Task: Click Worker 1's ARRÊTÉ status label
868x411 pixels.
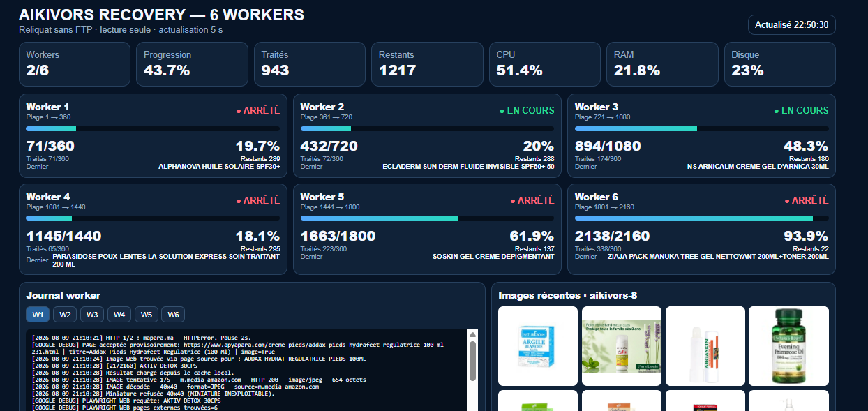Action: (x=258, y=110)
